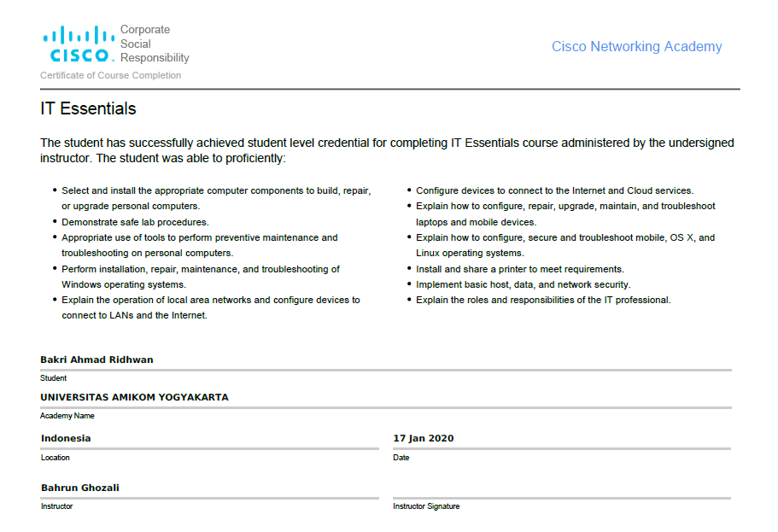Click the IT professional roles and responsibilities bullet
The width and height of the screenshot is (778, 532).
coord(543,300)
